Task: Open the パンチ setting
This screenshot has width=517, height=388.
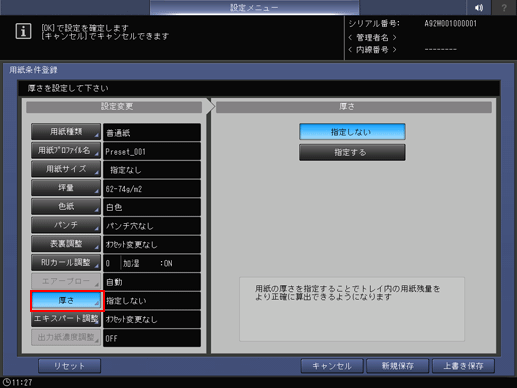Action: pyautogui.click(x=66, y=225)
